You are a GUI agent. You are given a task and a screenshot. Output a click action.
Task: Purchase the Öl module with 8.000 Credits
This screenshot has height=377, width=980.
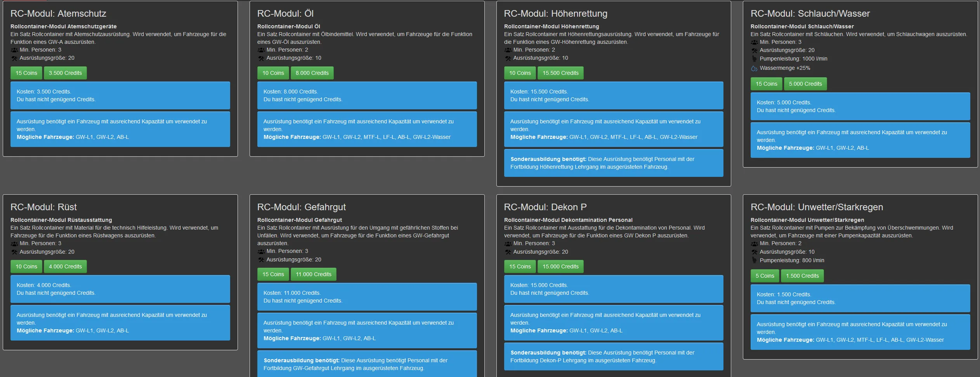click(x=312, y=73)
